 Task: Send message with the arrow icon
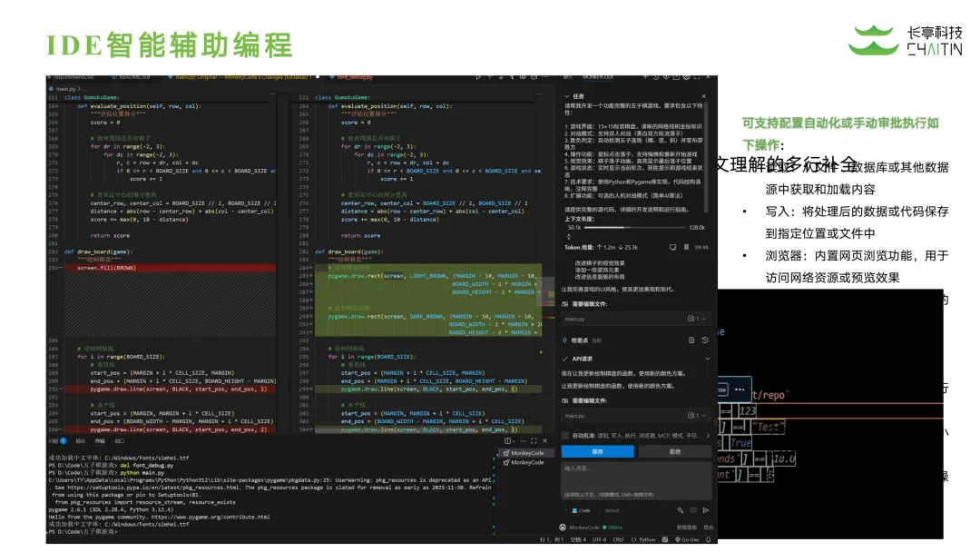(x=706, y=511)
